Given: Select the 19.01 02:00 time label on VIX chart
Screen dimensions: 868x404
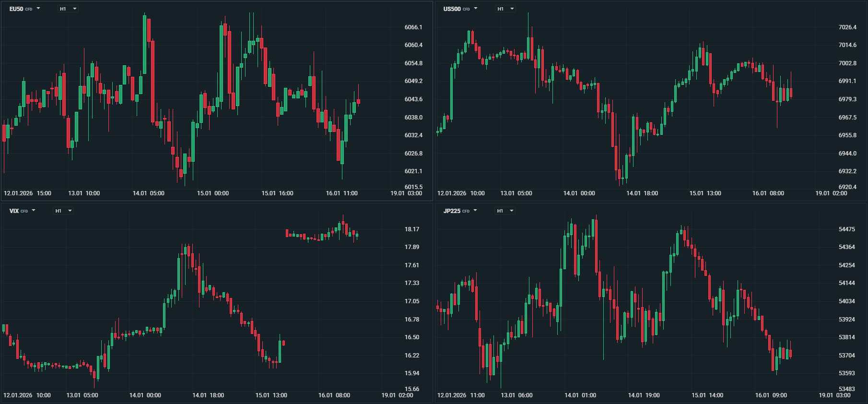Looking at the screenshot, I should (x=397, y=395).
